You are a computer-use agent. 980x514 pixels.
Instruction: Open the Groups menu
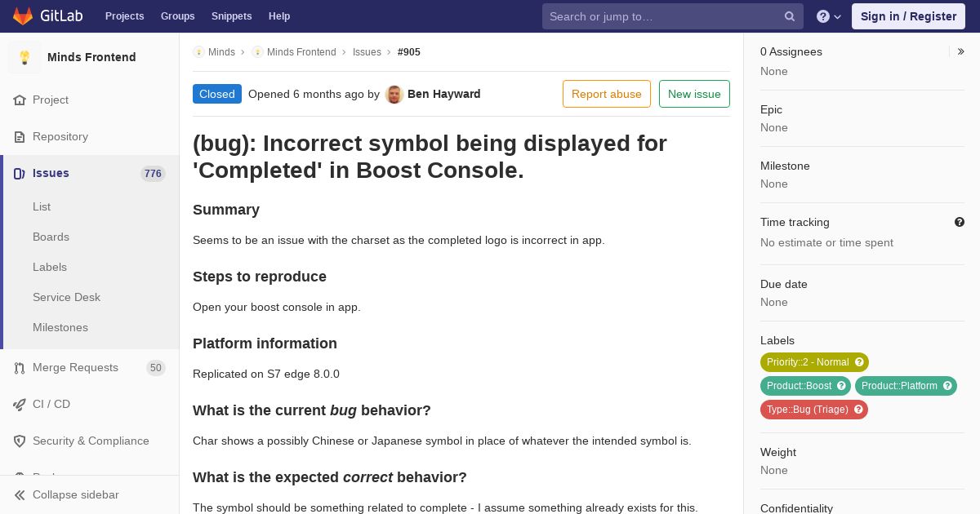177,16
